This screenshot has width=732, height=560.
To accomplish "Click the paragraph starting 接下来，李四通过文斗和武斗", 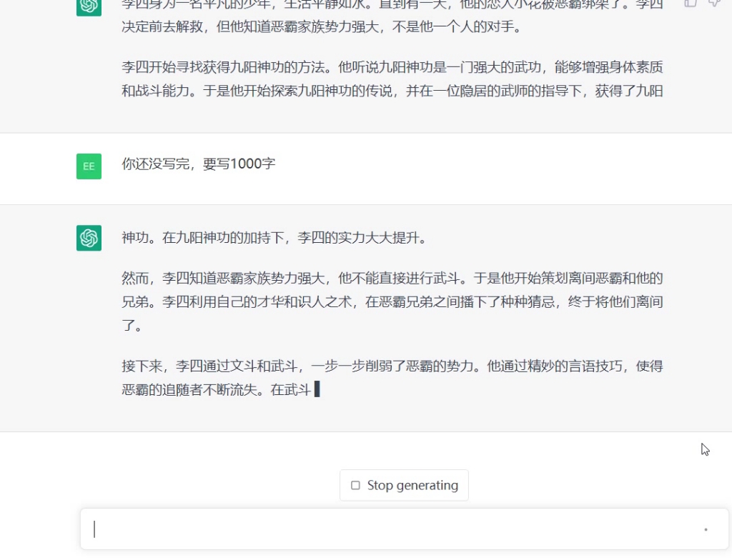I will pyautogui.click(x=392, y=378).
